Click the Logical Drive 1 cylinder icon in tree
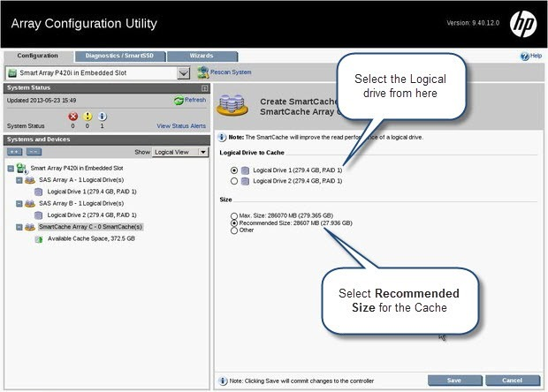 tap(38, 192)
